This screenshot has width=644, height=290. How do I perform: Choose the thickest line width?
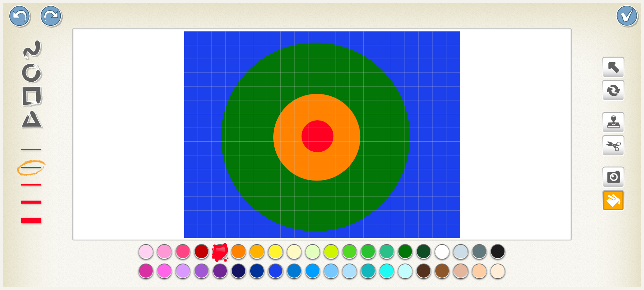tap(31, 220)
